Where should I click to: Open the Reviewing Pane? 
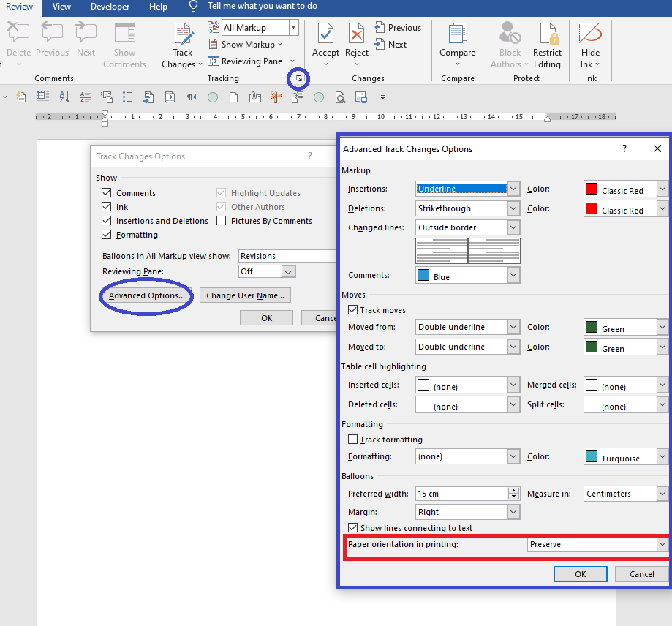[246, 61]
